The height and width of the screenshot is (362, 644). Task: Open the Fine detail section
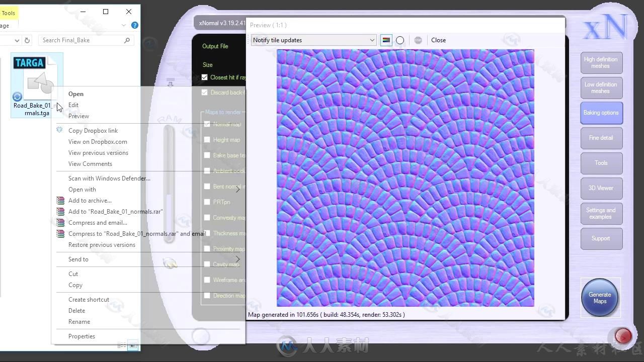[x=601, y=138]
